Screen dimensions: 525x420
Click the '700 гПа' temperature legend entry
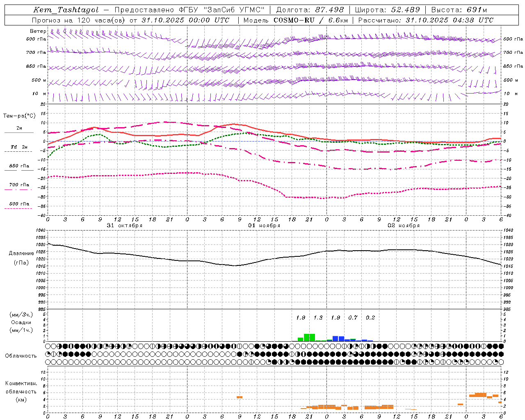click(x=19, y=185)
